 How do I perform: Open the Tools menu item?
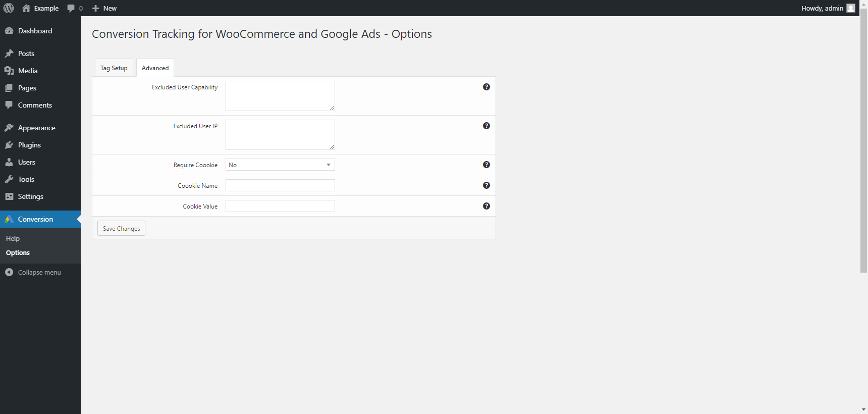(40, 179)
